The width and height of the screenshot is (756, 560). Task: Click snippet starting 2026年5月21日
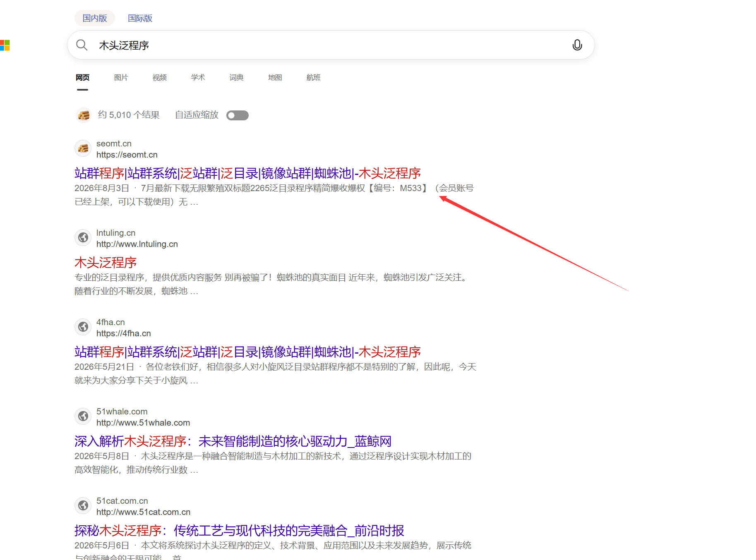tap(276, 374)
